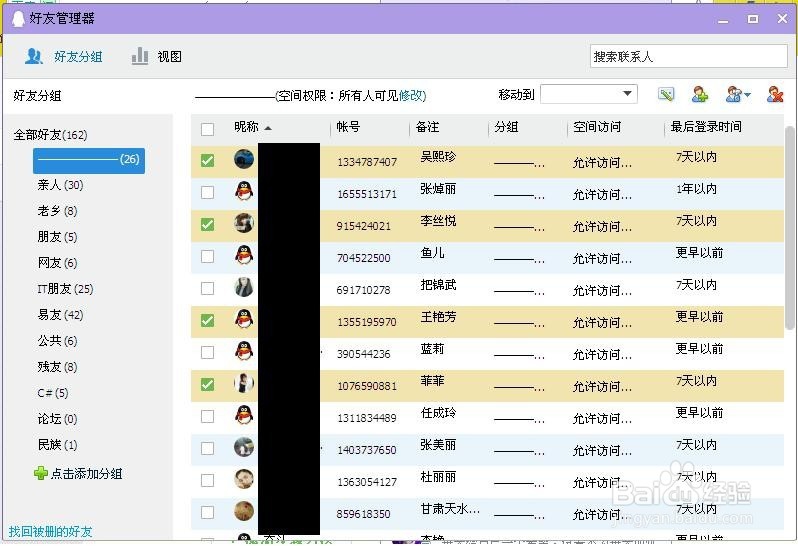Select the 残友 (8) group
The width and height of the screenshot is (798, 546).
click(x=57, y=367)
